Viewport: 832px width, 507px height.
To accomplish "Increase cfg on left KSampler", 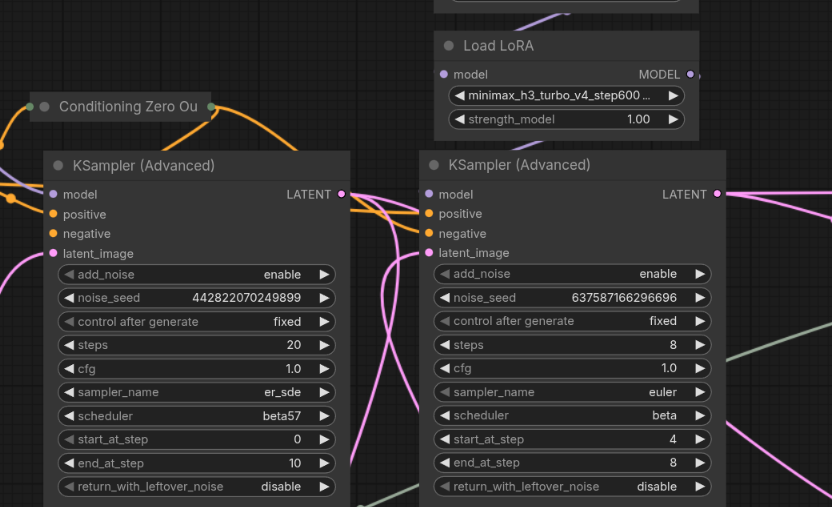I will tap(324, 369).
